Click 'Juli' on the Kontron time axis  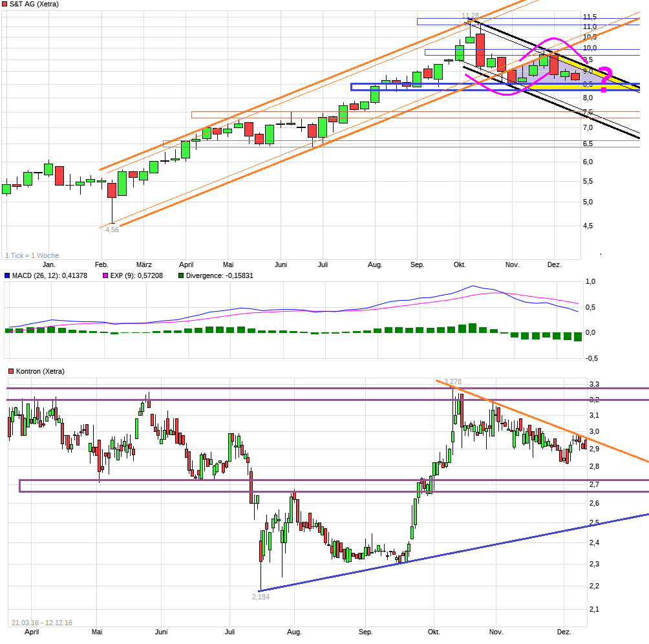point(229,632)
